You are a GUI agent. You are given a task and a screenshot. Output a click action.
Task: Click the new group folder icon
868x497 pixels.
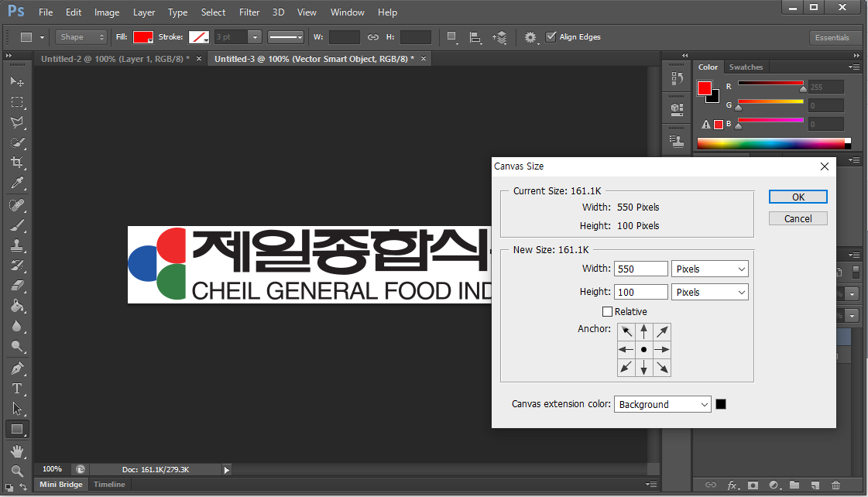pos(794,485)
